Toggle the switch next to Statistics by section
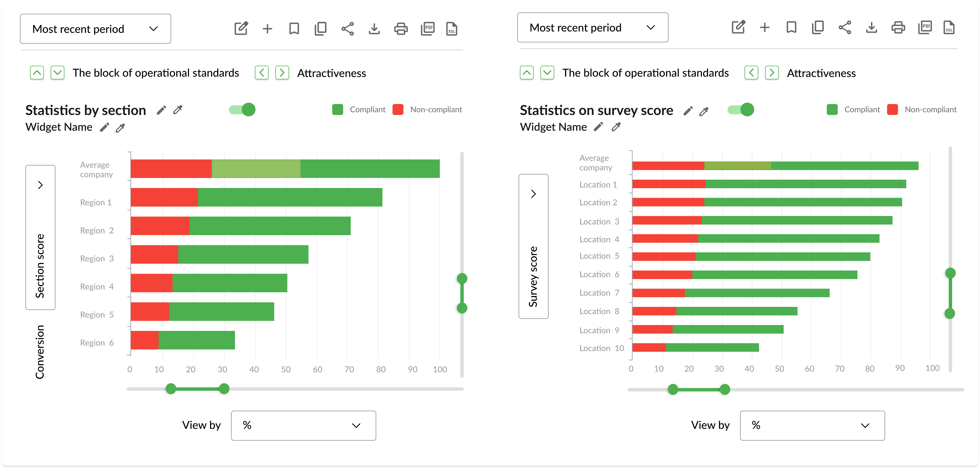The height and width of the screenshot is (469, 980). tap(242, 110)
